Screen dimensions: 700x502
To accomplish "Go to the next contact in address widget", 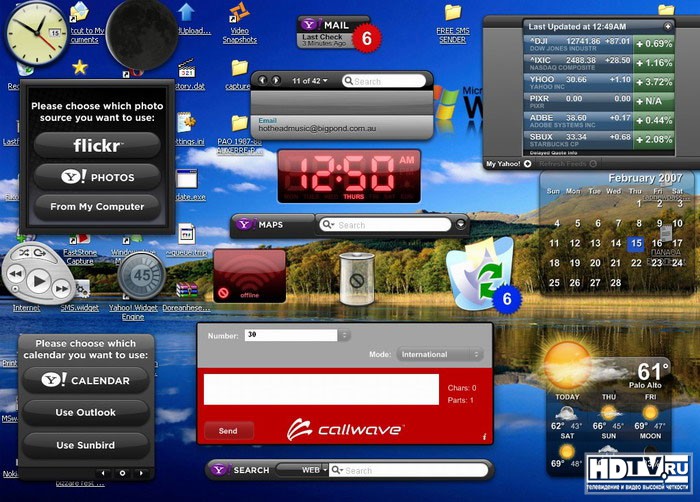I will point(276,80).
